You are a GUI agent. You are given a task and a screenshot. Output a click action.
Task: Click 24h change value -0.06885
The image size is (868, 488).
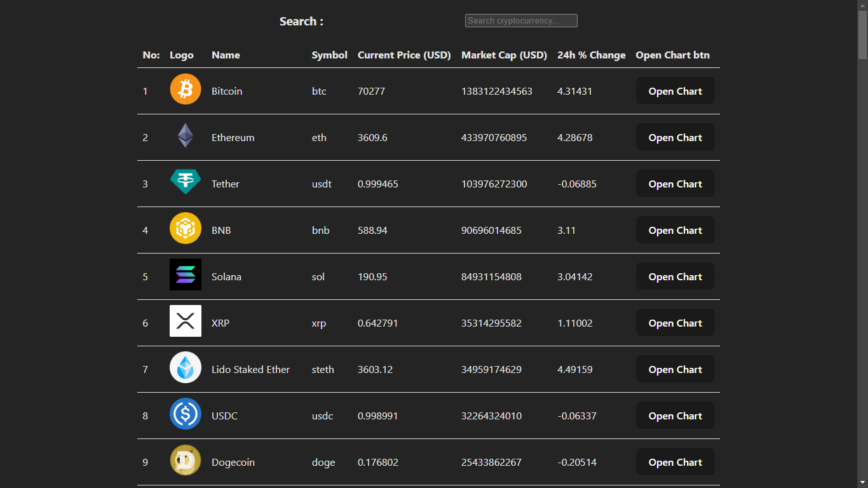click(577, 184)
